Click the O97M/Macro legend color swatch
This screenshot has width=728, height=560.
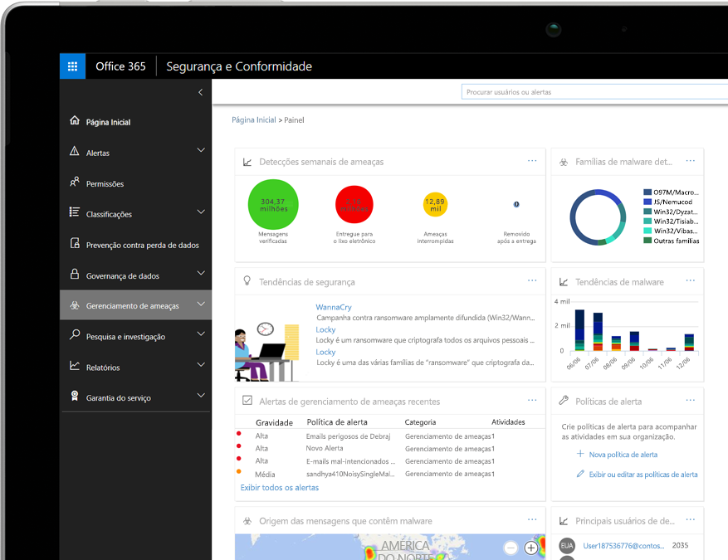tap(647, 192)
